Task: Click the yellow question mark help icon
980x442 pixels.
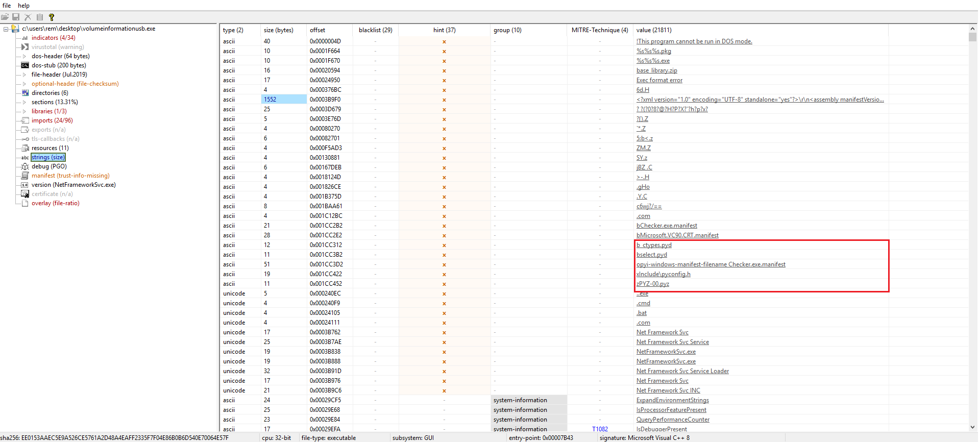Action: click(52, 17)
